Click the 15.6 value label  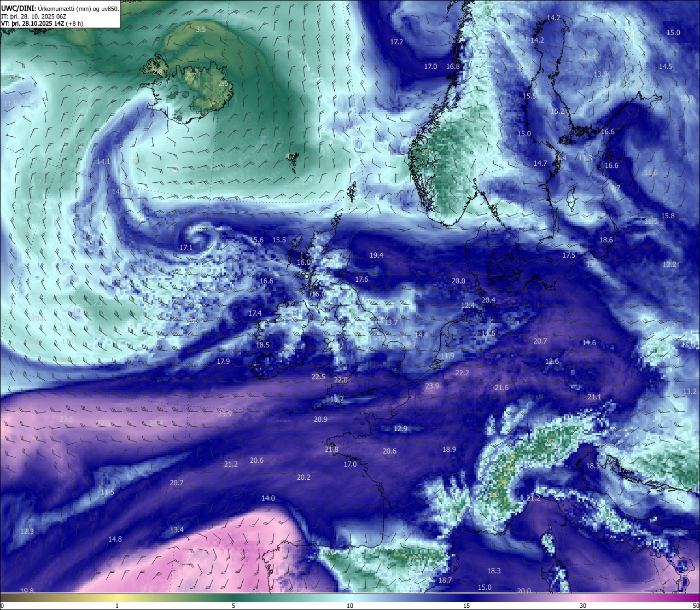pyautogui.click(x=257, y=240)
